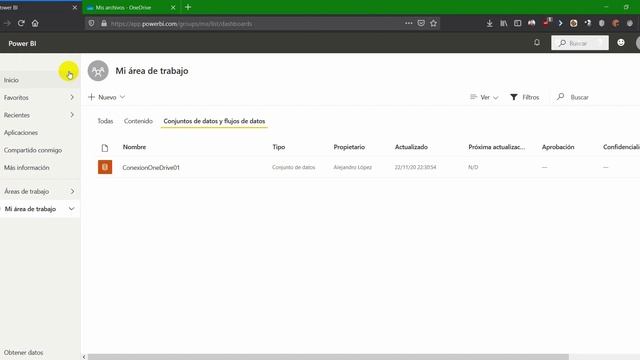The image size is (640, 360).
Task: Expand the Favoritos flyout chevron
Action: point(72,97)
